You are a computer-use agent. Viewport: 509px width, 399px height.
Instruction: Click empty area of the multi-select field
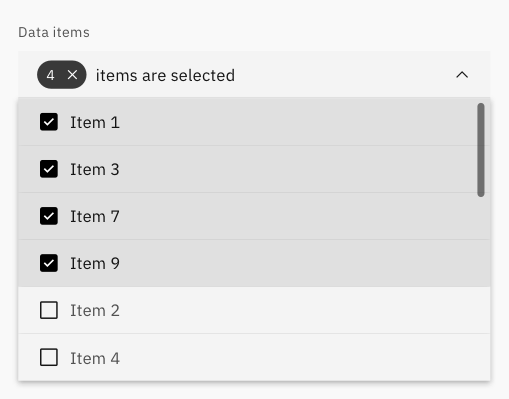point(343,75)
